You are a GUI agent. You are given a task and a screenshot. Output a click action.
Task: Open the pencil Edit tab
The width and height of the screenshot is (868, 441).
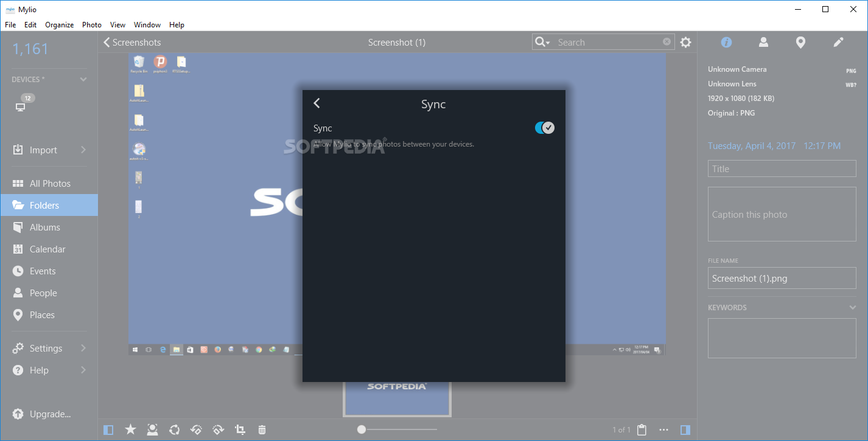tap(838, 42)
